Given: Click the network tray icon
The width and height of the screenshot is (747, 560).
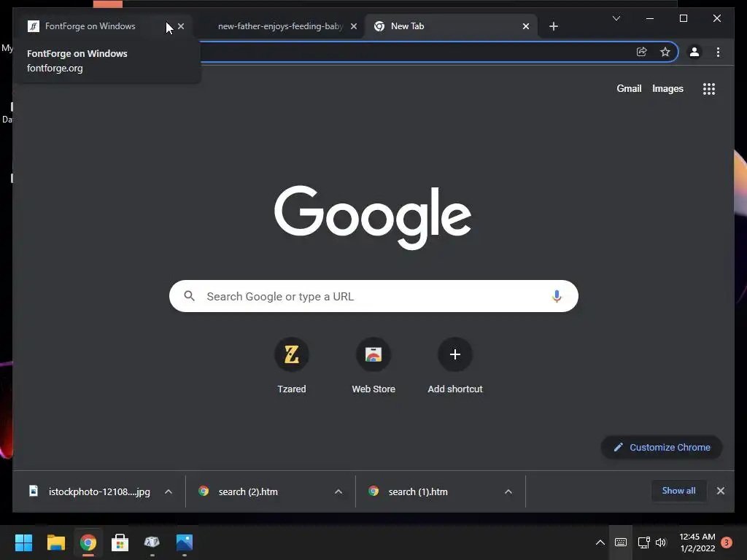Looking at the screenshot, I should coord(643,542).
